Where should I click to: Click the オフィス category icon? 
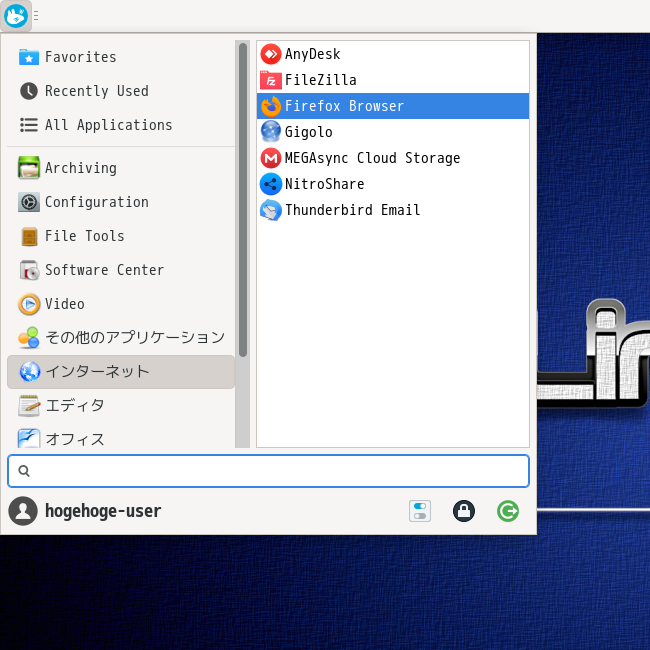[29, 439]
